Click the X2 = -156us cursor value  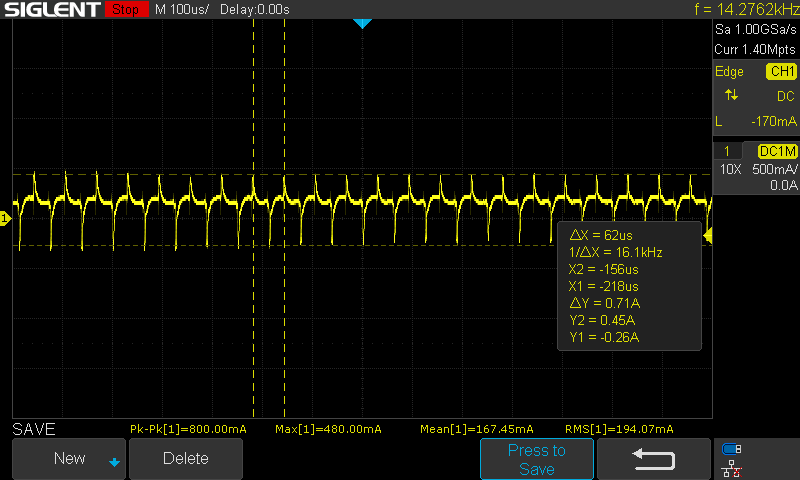click(604, 269)
